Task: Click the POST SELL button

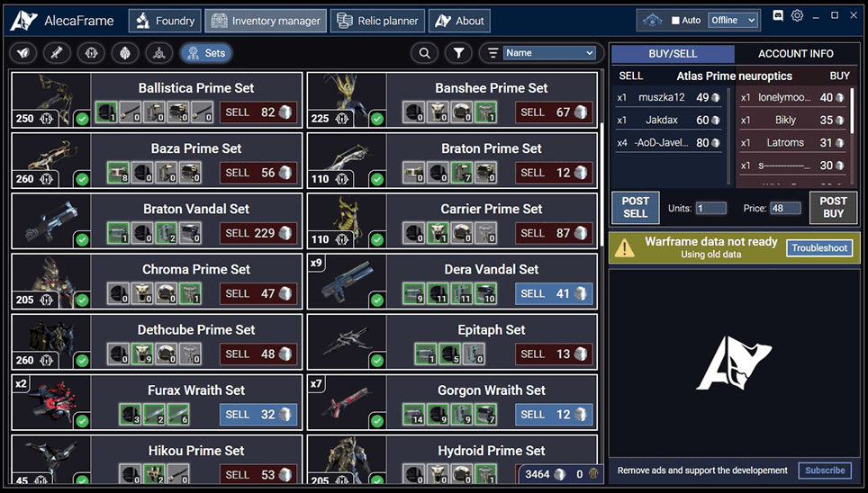Action: point(636,208)
